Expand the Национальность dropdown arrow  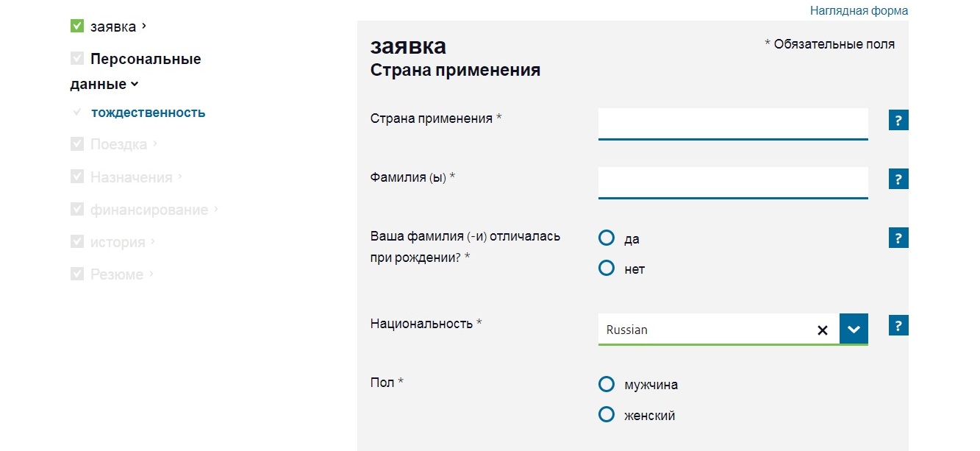[x=854, y=330]
